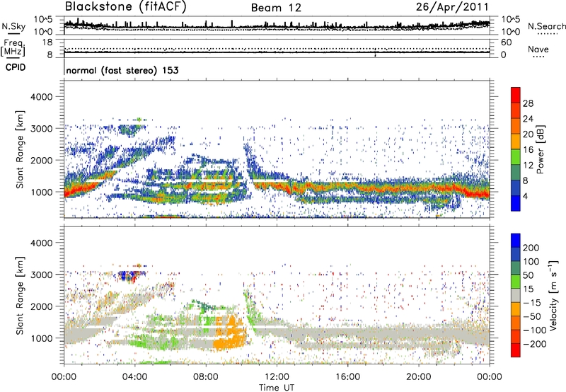566x392 pixels.
Task: Click the "Nave" legend label
Action: (538, 50)
